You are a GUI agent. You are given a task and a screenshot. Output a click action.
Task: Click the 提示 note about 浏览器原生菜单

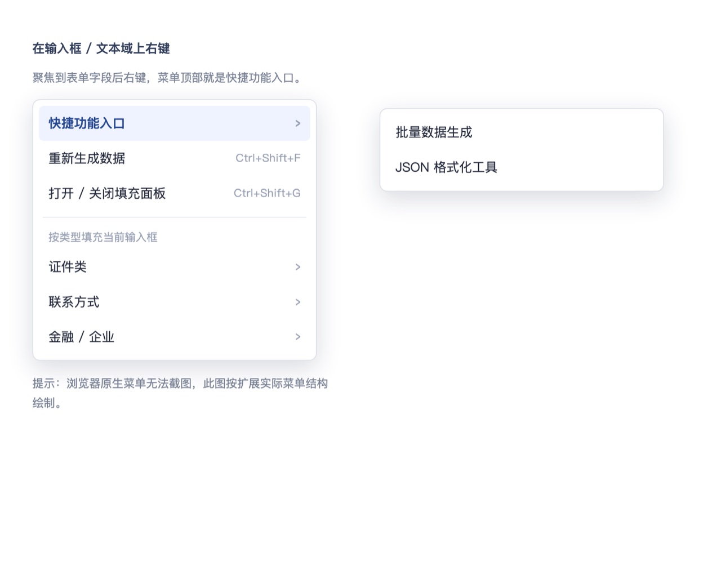(180, 393)
